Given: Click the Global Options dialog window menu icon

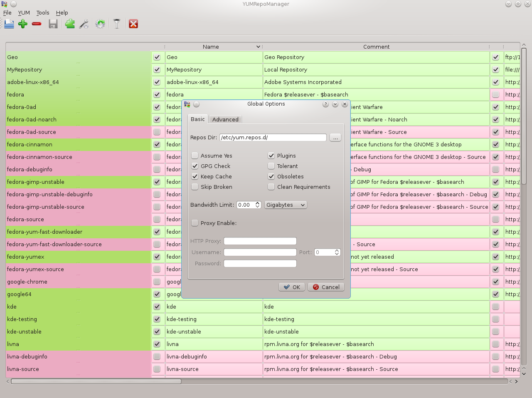Looking at the screenshot, I should pyautogui.click(x=187, y=104).
